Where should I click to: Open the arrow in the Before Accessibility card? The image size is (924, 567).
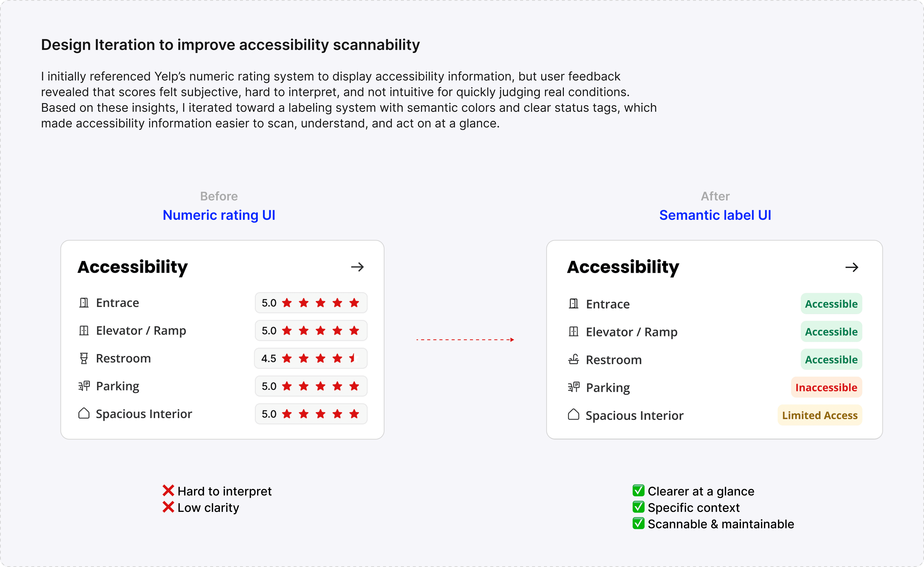[x=357, y=267]
